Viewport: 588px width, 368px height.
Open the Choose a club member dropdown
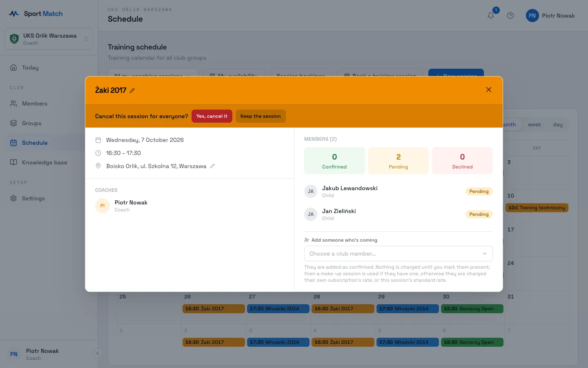[399, 254]
